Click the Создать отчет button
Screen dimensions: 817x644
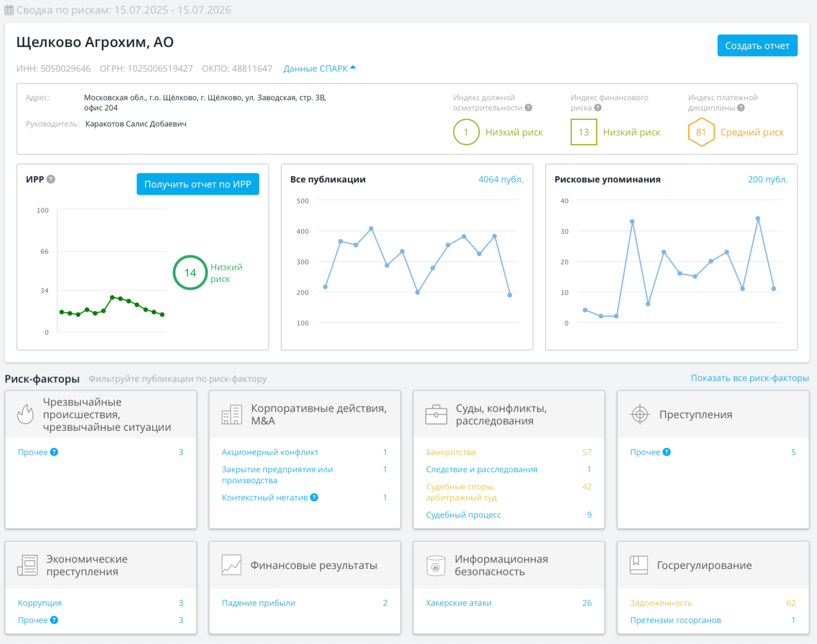[x=757, y=45]
